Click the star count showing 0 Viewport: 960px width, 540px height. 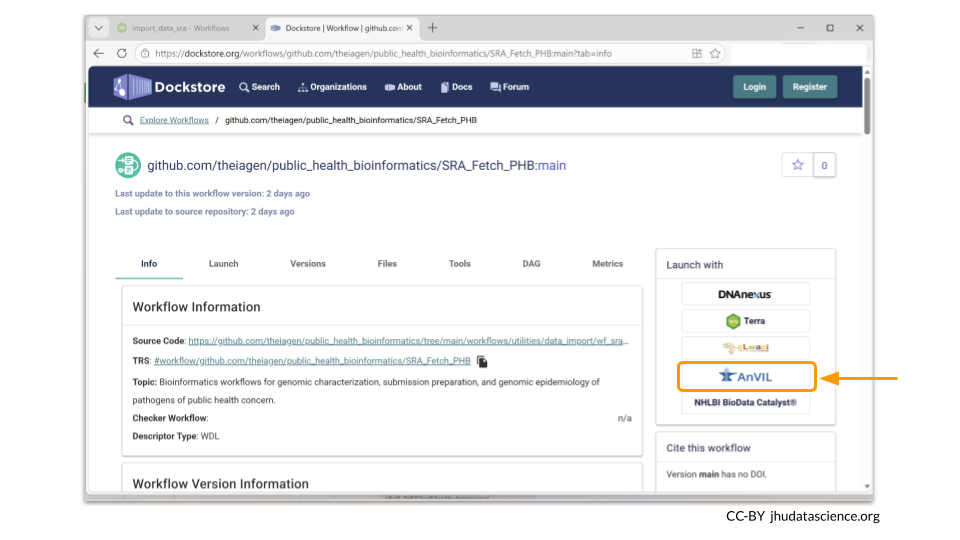click(824, 165)
